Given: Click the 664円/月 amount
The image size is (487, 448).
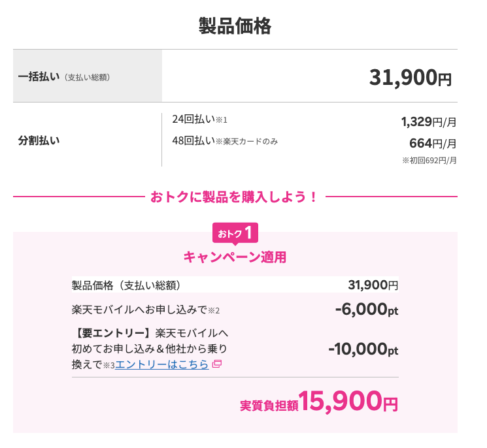Looking at the screenshot, I should [x=433, y=144].
